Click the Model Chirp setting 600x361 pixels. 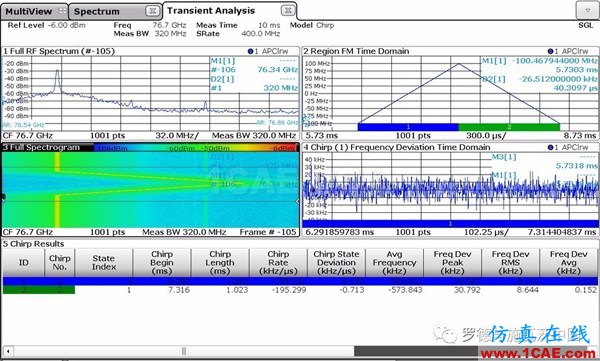(312, 25)
